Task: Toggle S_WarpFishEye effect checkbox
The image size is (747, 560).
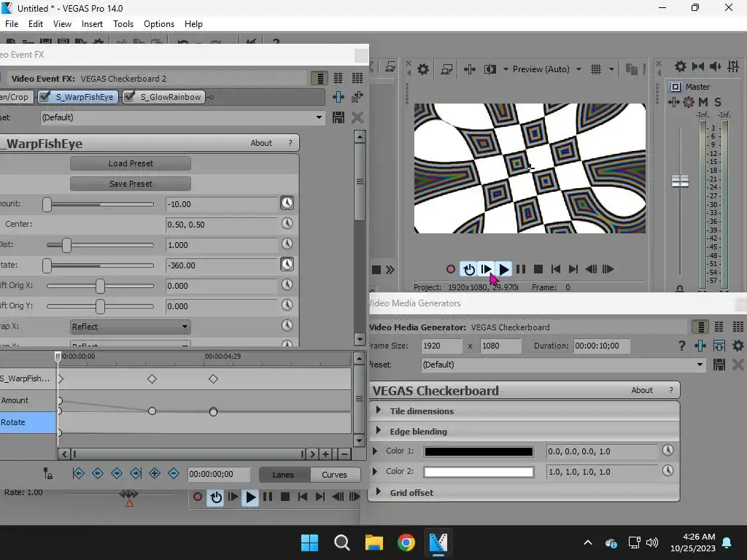Action: [x=44, y=97]
